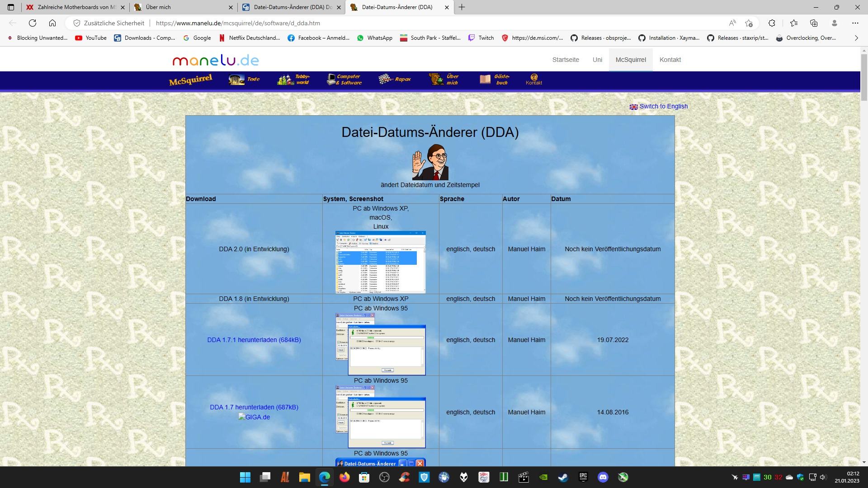Open Discord from taskbar

(x=603, y=477)
